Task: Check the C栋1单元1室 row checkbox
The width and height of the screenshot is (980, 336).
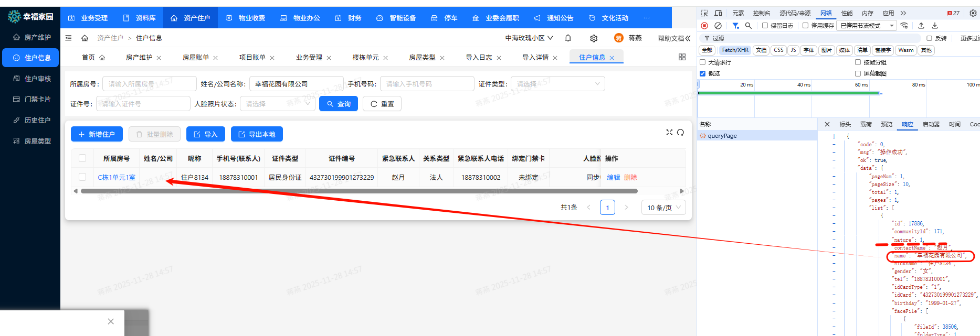Action: point(82,177)
